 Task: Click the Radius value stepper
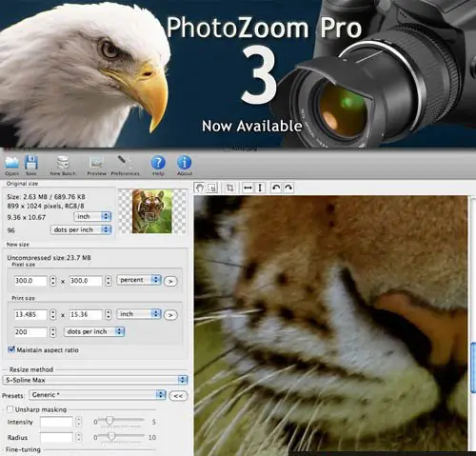(x=79, y=438)
